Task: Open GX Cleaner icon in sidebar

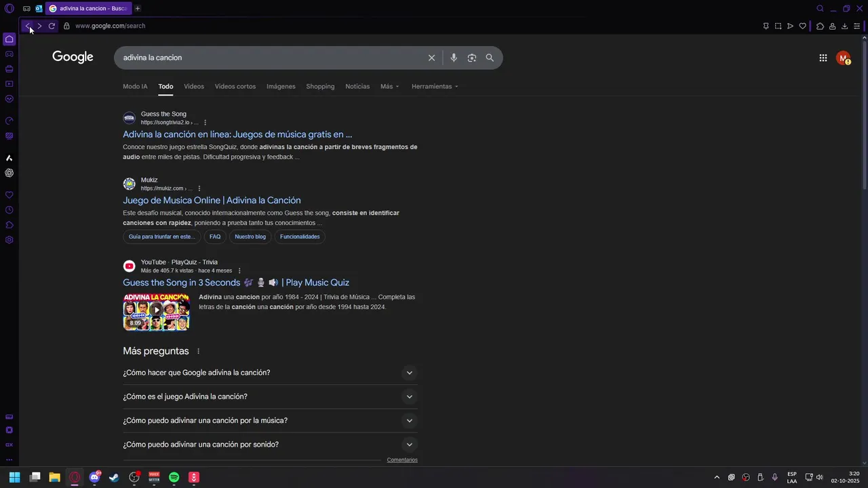Action: coord(9,136)
